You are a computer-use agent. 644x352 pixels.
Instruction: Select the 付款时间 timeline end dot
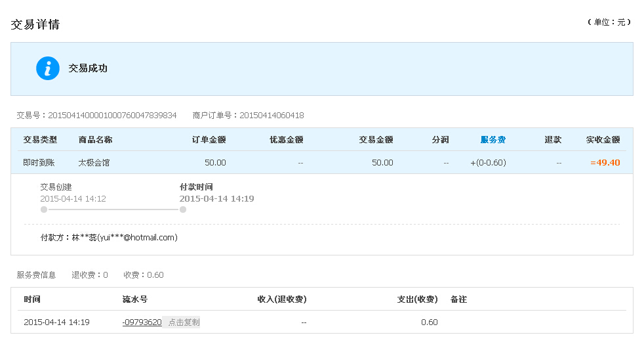(x=183, y=209)
